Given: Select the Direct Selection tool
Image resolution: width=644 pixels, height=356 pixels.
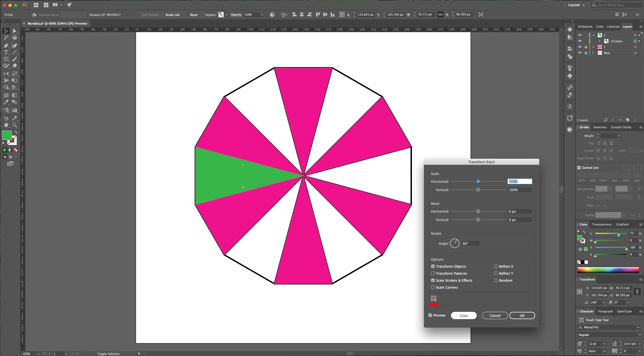Looking at the screenshot, I should pos(15,31).
